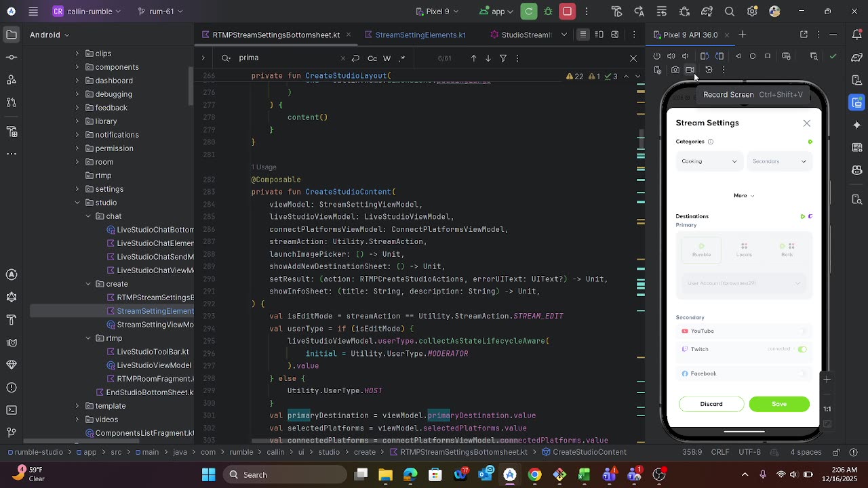
Task: Switch to RTMPStreamSettingsBottomsheet.kt tab
Action: click(x=276, y=35)
